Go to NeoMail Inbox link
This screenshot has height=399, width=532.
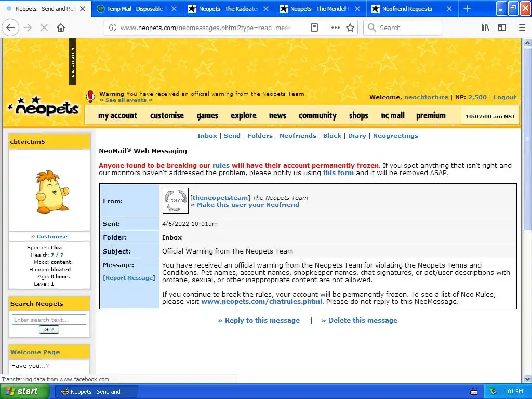coord(207,136)
